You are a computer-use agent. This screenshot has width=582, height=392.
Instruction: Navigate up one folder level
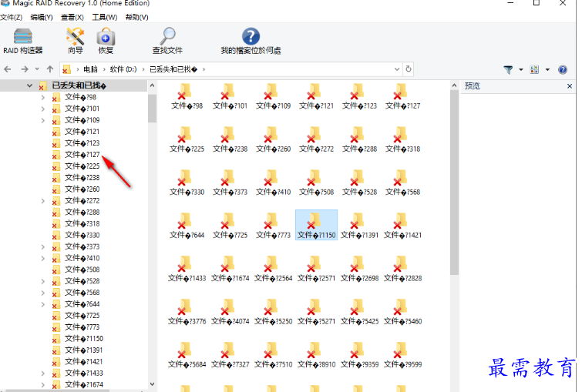click(x=50, y=69)
